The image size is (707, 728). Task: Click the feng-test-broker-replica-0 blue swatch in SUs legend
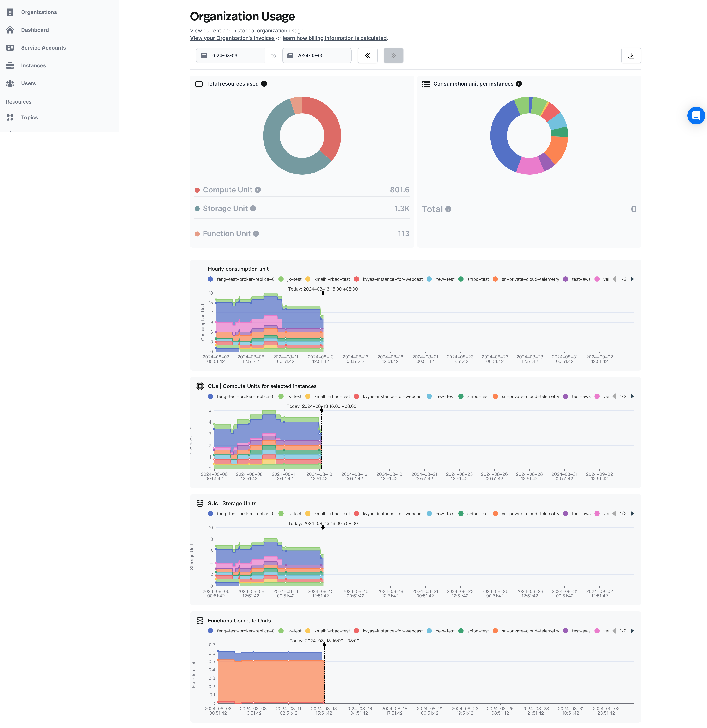coord(211,514)
